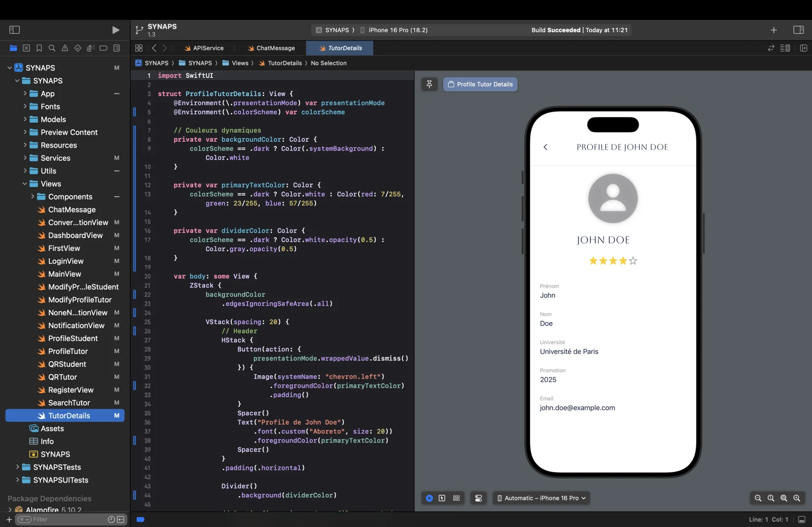Screen dimensions: 812x527
Task: Click the Build Succeeded status
Action: coord(579,30)
